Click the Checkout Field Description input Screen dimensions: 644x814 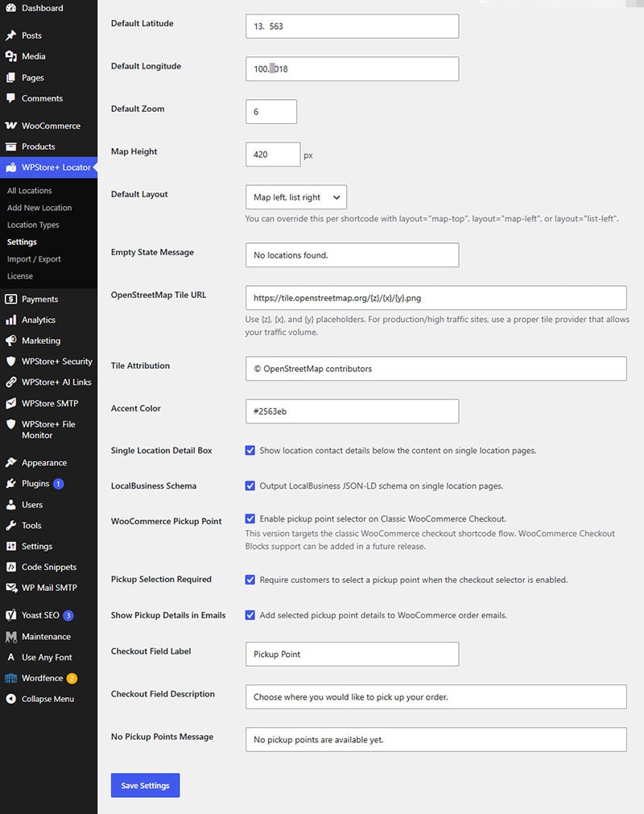coord(436,696)
